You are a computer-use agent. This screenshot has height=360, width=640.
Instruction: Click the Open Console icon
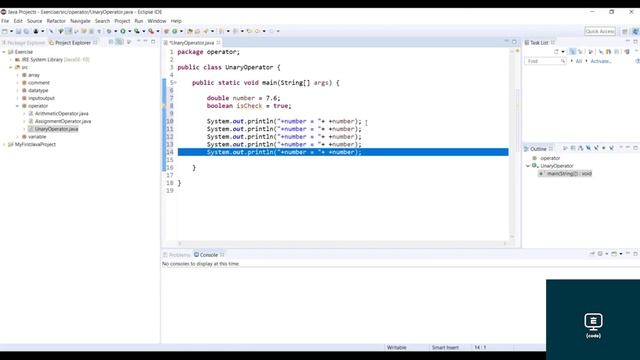click(614, 253)
